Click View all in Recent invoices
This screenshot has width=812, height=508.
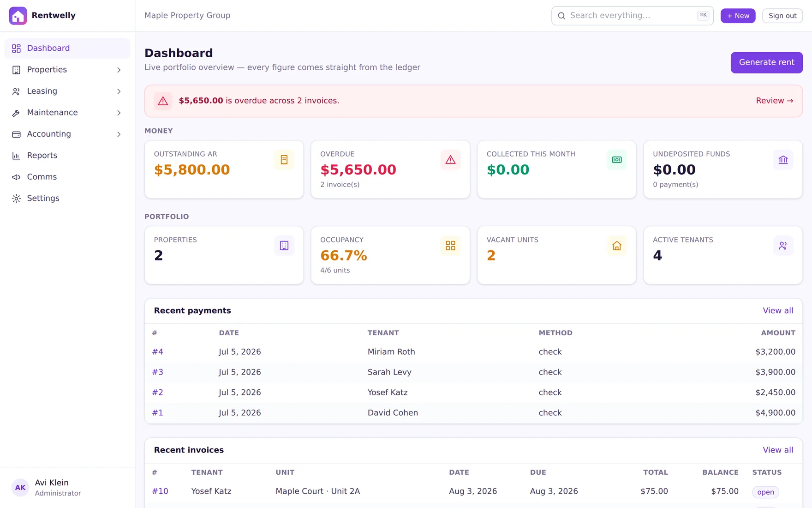coord(778,450)
